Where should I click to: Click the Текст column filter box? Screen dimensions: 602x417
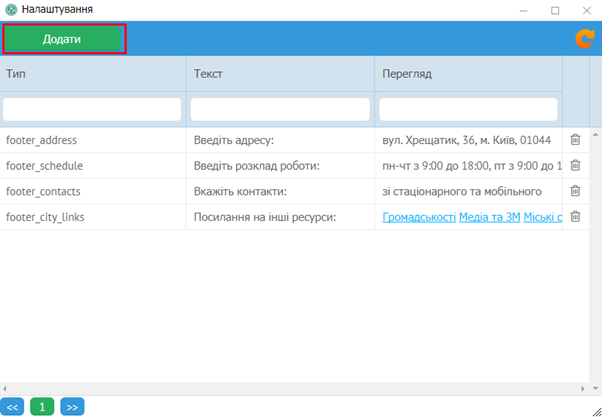tap(280, 109)
